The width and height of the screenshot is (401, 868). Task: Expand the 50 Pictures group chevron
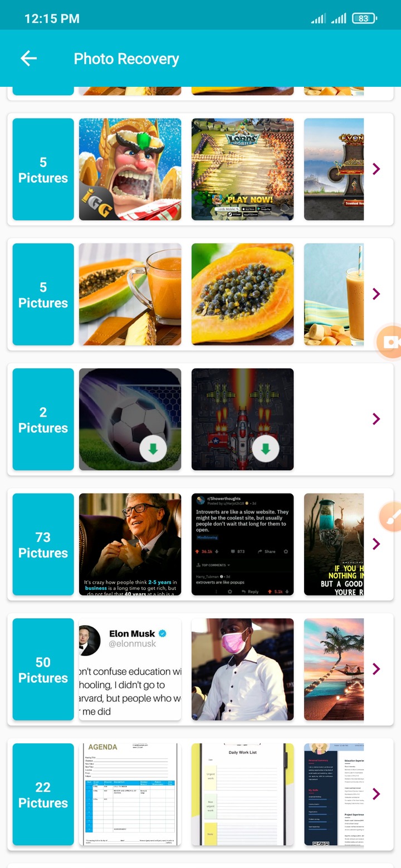(376, 669)
